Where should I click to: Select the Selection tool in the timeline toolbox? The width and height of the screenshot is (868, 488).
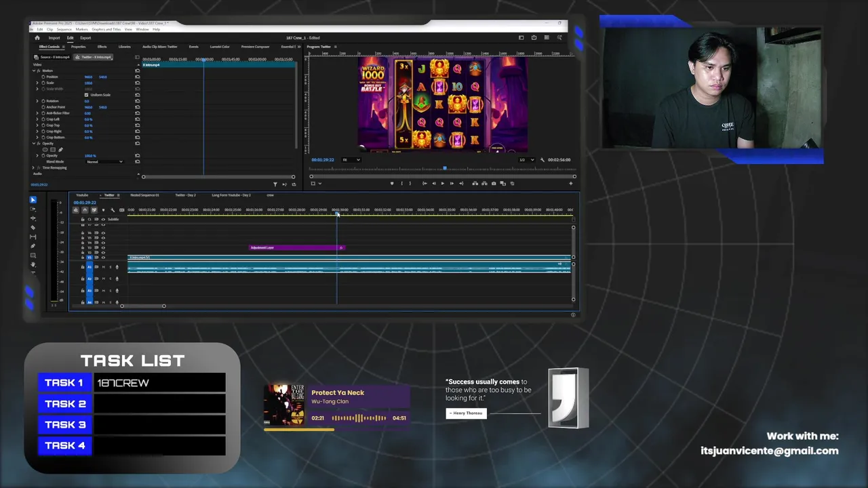coord(33,200)
